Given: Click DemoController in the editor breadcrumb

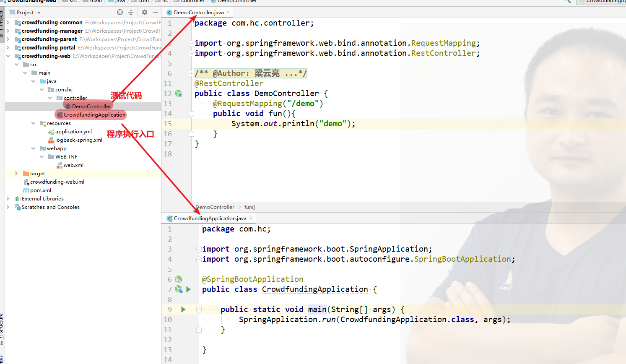Looking at the screenshot, I should click(x=215, y=207).
